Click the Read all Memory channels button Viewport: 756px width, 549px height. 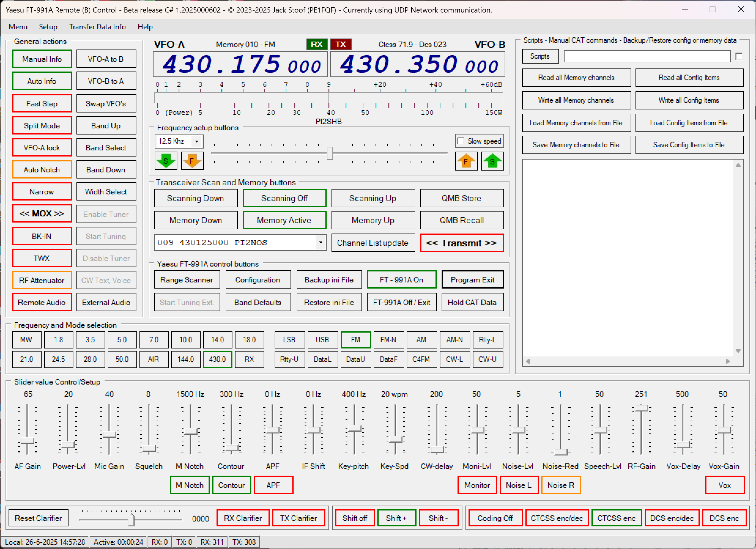(x=576, y=78)
